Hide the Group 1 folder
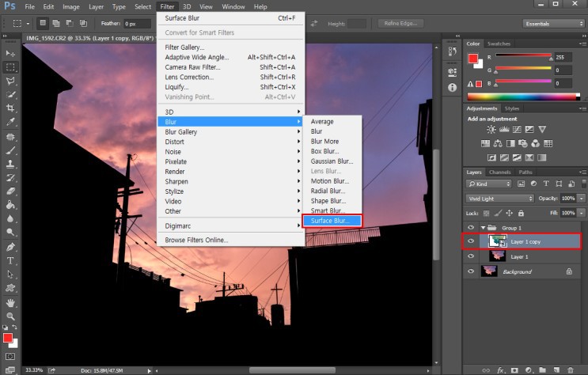This screenshot has width=588, height=375. click(472, 227)
